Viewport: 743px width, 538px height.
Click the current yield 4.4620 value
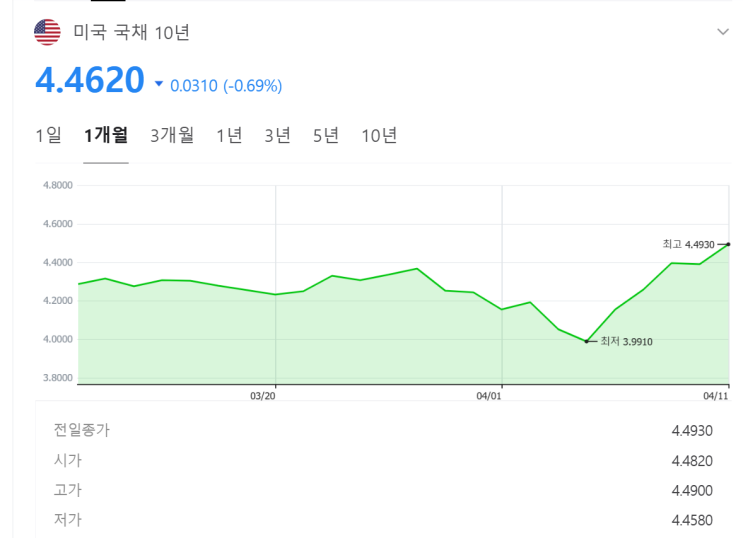pos(90,80)
